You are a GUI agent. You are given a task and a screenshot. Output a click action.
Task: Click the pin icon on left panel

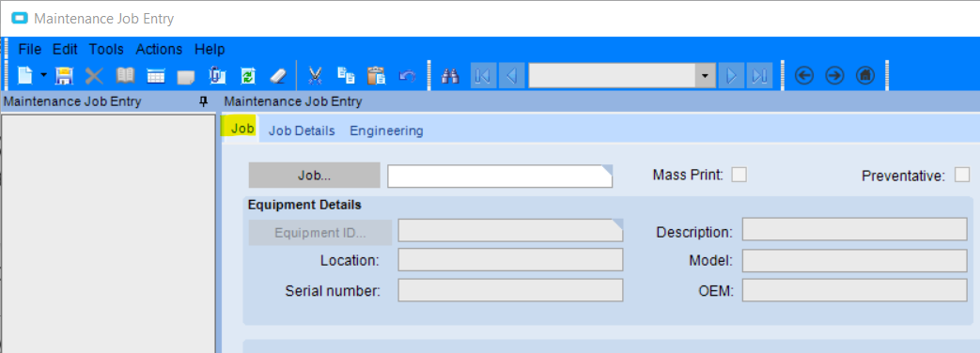(203, 101)
